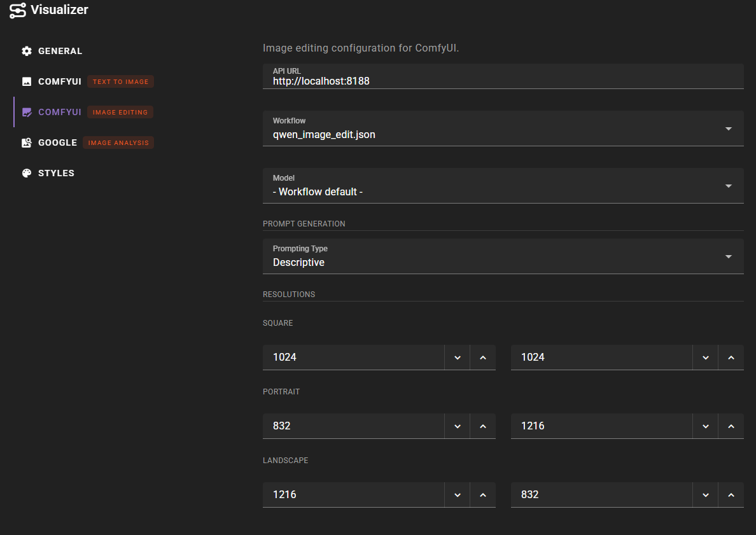The width and height of the screenshot is (756, 535).
Task: Select the STYLES section in the sidebar
Action: (56, 173)
